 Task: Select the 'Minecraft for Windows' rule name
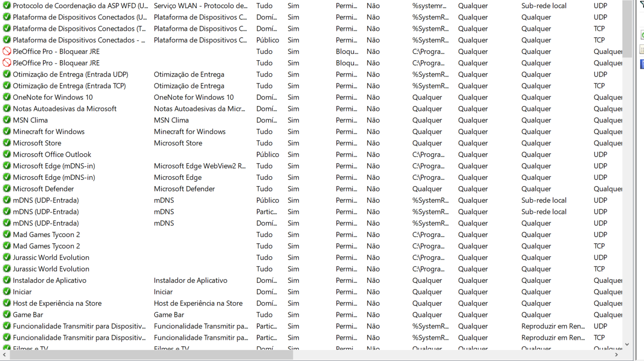point(49,132)
